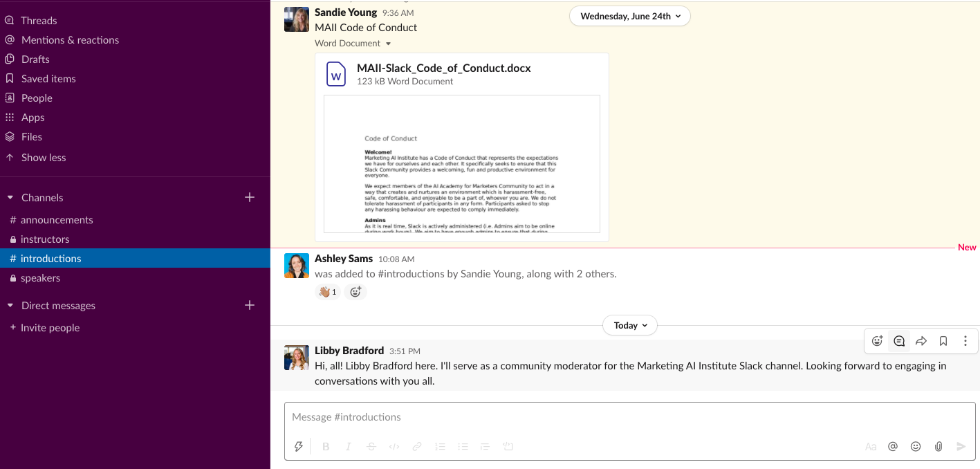Open Ashley Sams' profile picture
Viewport: 980px width, 469px height.
(x=297, y=266)
